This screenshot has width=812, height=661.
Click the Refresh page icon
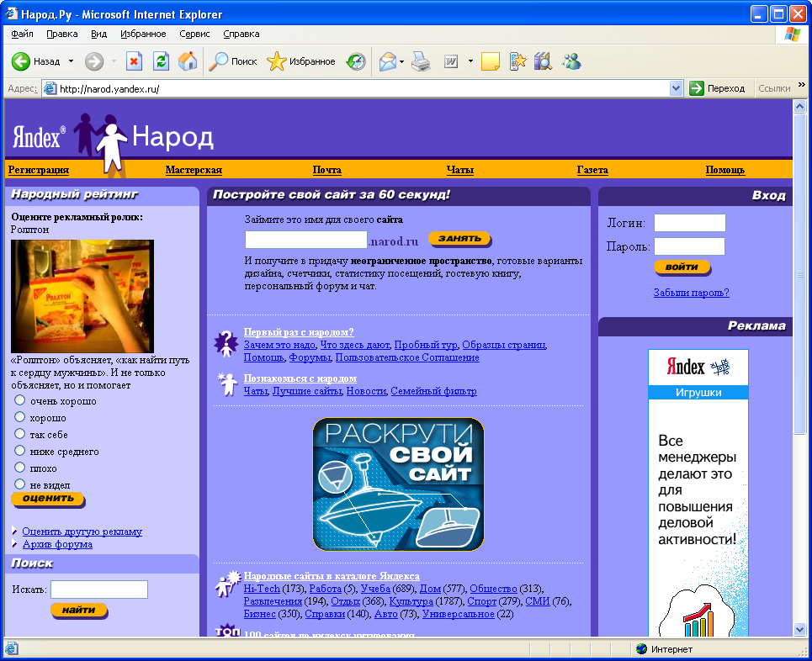(161, 61)
